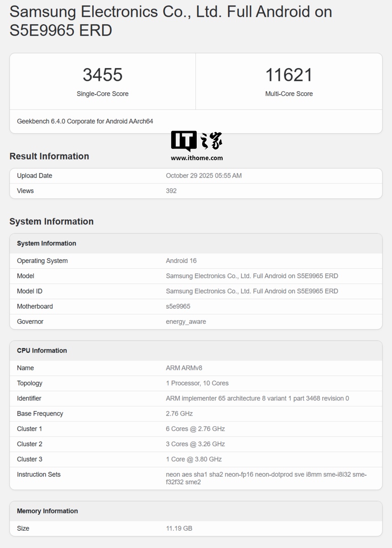Click the Result Information section heading
Viewport: 392px width, 548px height.
[49, 156]
